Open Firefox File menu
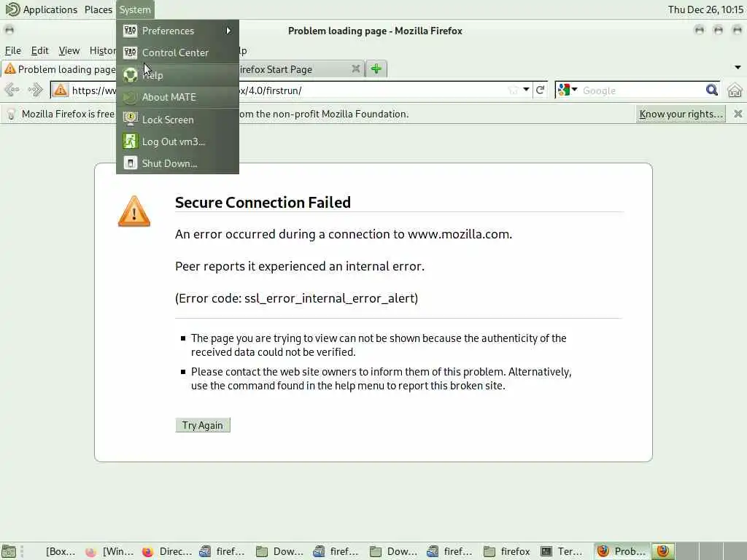Screen dimensions: 747x560 [13, 50]
